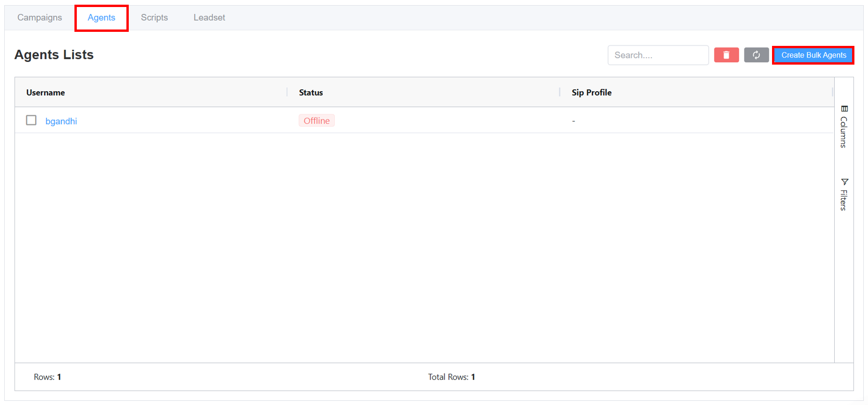The height and width of the screenshot is (405, 868).
Task: Tick the checkbox beside bgandhi
Action: pos(31,120)
